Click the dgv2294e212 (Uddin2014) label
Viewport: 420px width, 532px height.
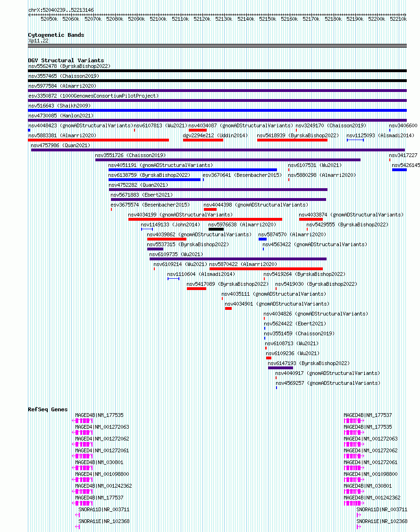215,135
